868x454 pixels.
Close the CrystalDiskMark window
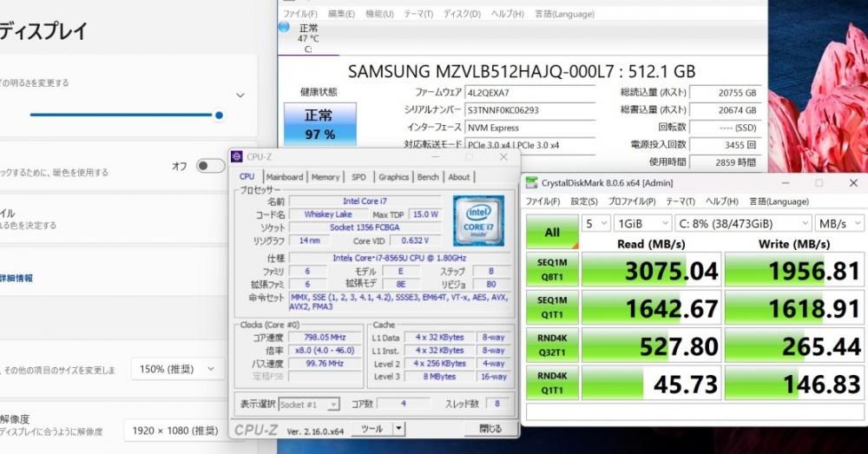pyautogui.click(x=853, y=182)
